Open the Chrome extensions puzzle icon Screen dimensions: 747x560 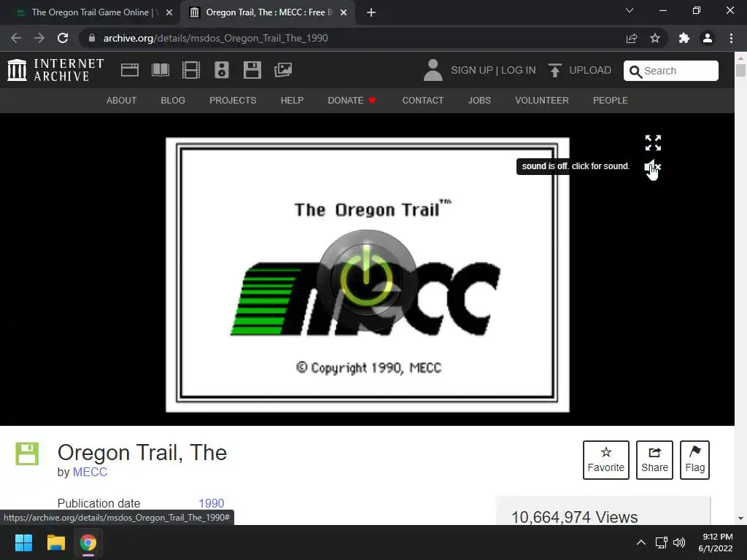684,38
